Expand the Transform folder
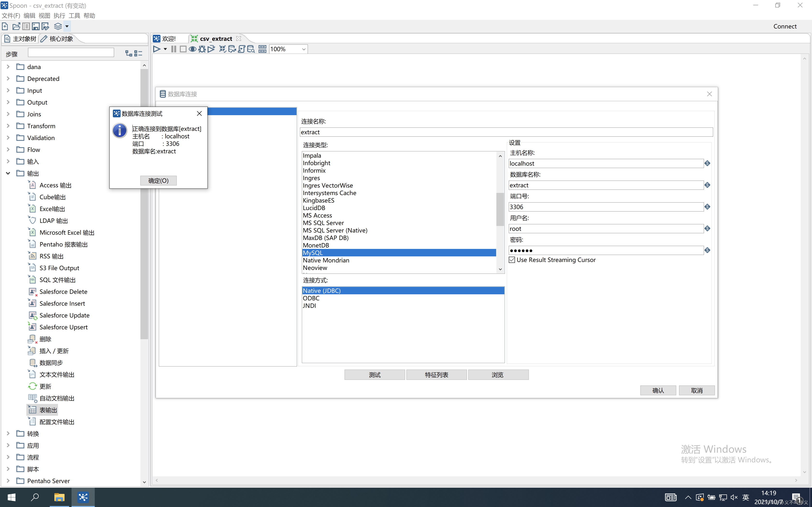Image resolution: width=812 pixels, height=507 pixels. pos(8,126)
